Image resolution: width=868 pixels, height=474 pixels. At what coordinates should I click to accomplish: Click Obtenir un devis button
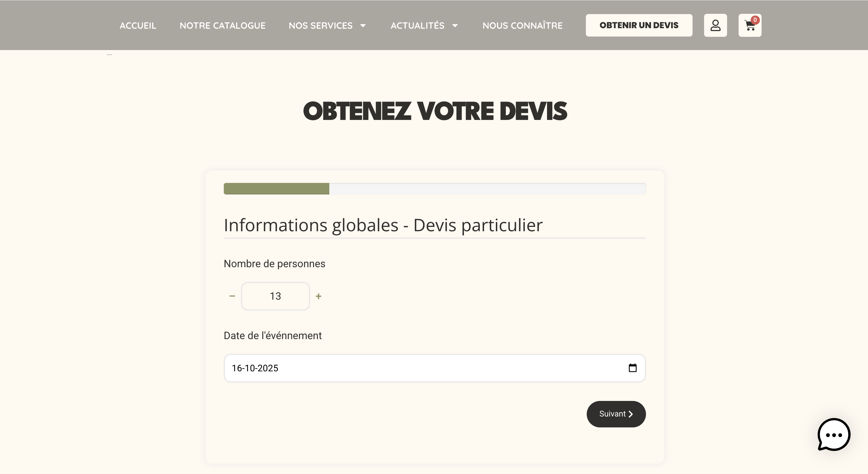[x=639, y=25]
